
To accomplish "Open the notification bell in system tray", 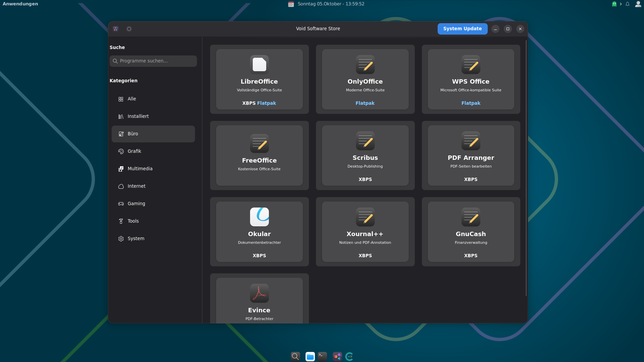I will point(628,4).
